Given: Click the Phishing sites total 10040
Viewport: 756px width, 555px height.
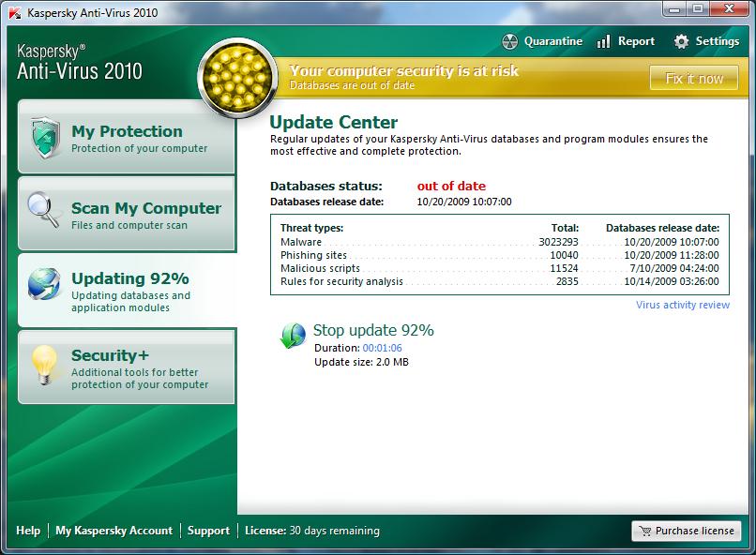Looking at the screenshot, I should click(x=564, y=255).
